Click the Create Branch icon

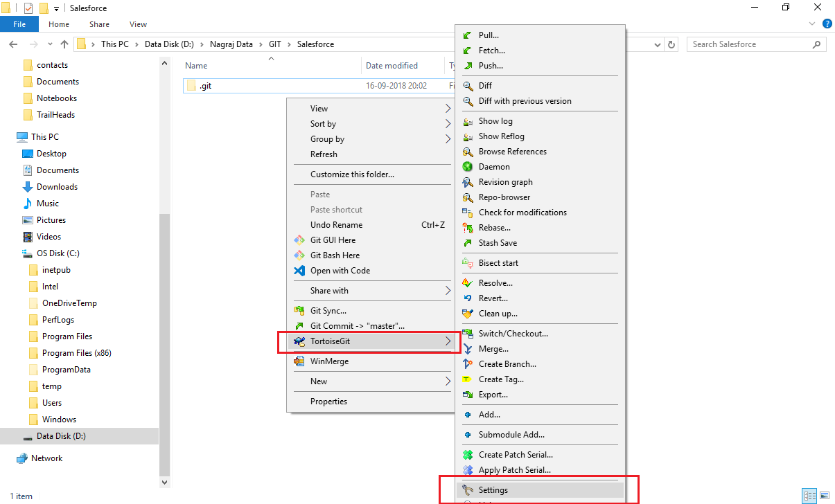(468, 364)
